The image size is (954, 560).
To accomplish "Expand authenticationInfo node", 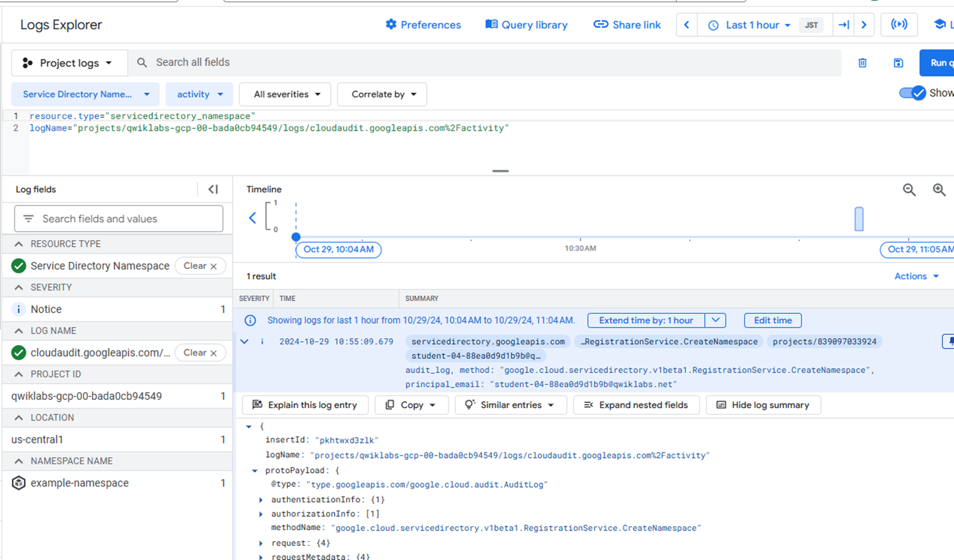I will (261, 500).
